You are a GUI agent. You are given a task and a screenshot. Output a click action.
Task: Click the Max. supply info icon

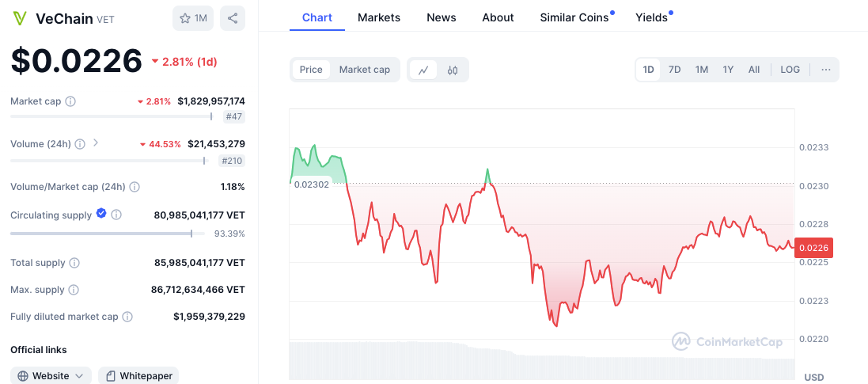pyautogui.click(x=74, y=290)
